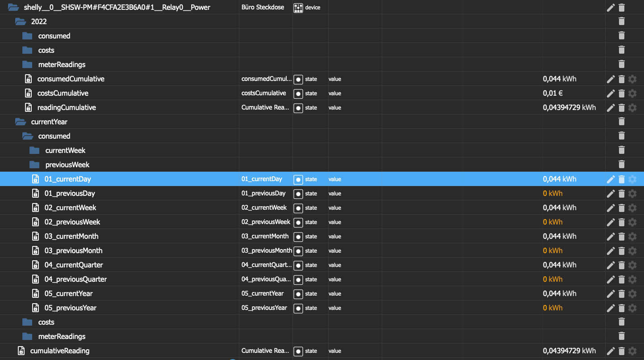Click the 0,04394729 kWh readingCumulative value
644x360 pixels.
(x=569, y=107)
